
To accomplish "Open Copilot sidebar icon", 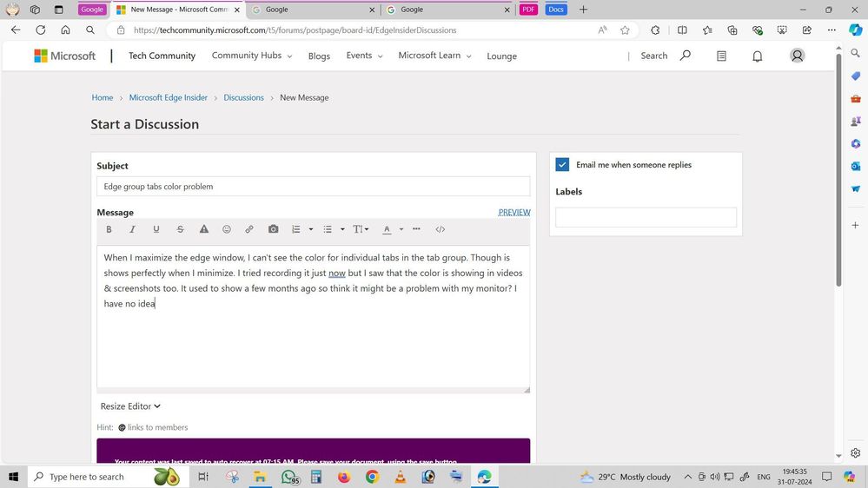I will 855,30.
